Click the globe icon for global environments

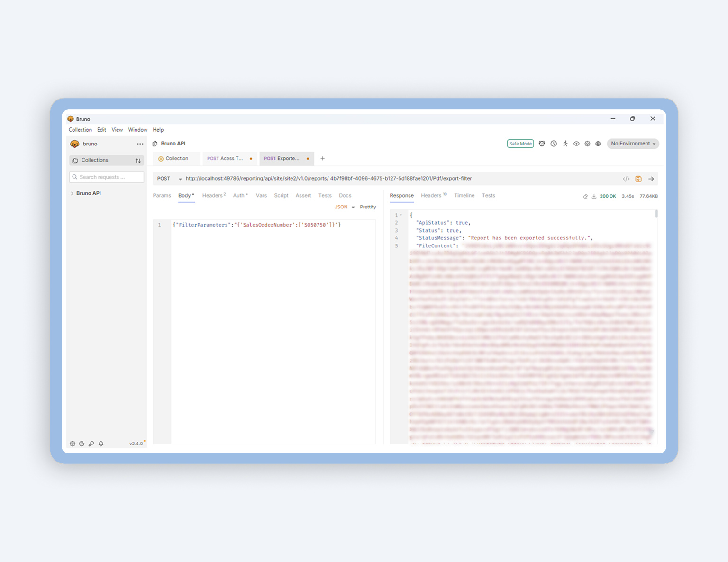pyautogui.click(x=598, y=144)
